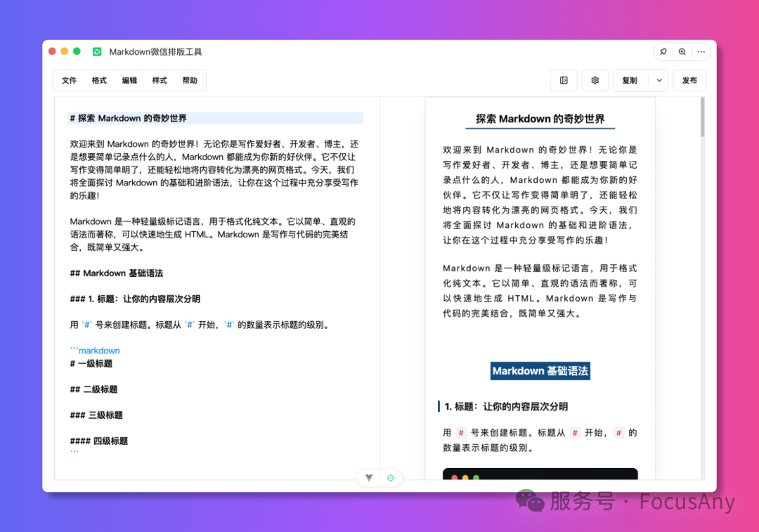Screen dimensions: 759x532
Task: Click the 复制 button
Action: point(630,81)
